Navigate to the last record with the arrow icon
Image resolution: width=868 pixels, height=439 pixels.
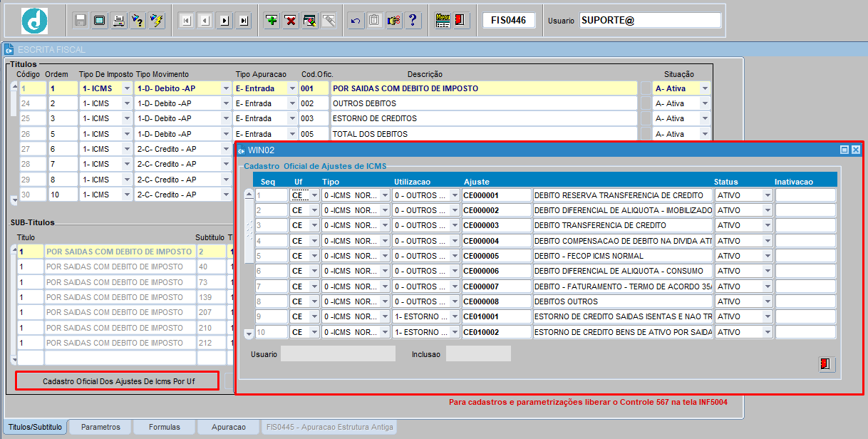click(242, 20)
